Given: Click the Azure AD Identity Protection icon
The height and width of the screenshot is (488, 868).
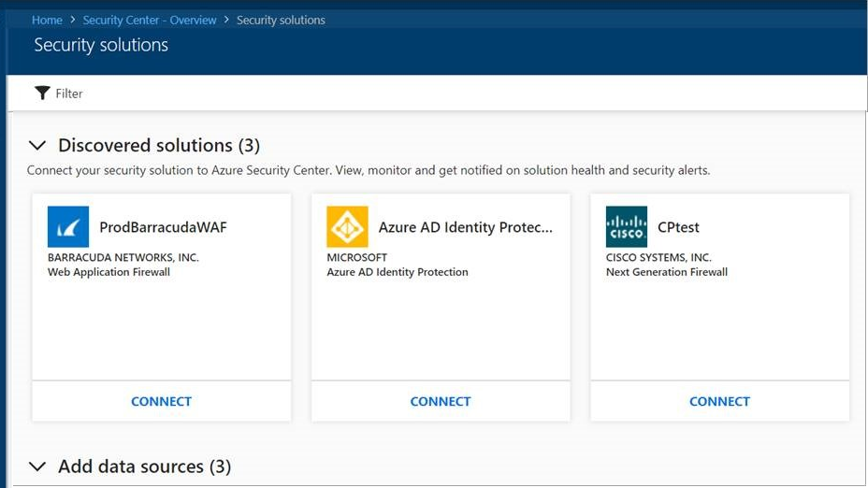Looking at the screenshot, I should (x=347, y=227).
